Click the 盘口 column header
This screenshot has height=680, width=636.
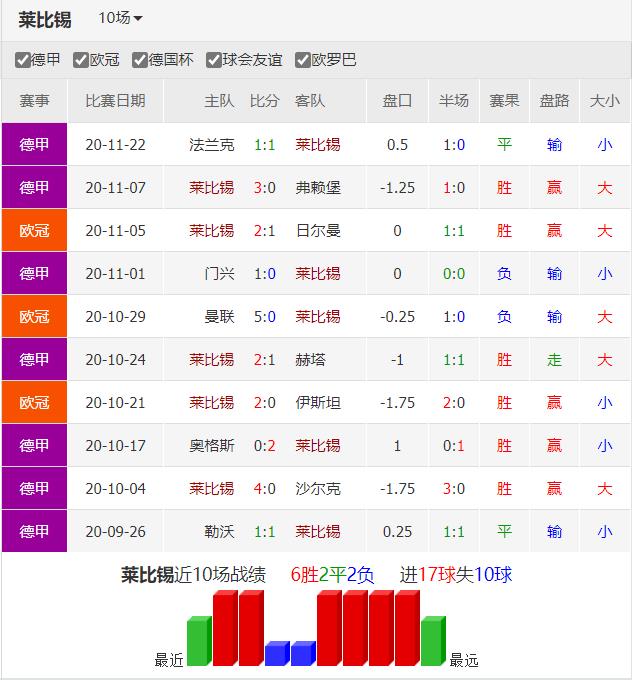pyautogui.click(x=397, y=101)
